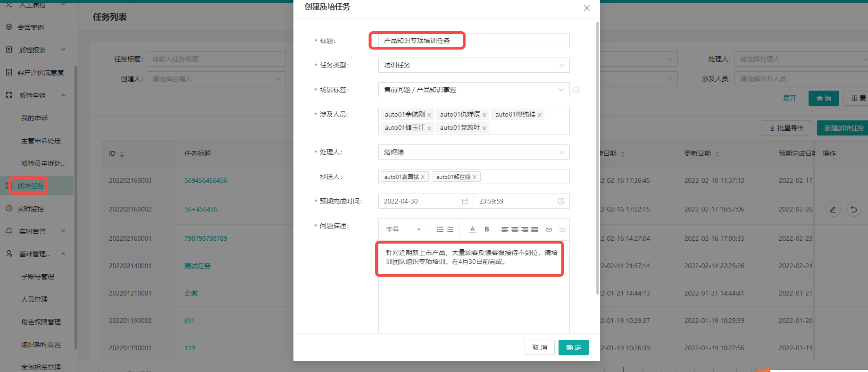The width and height of the screenshot is (868, 372).
Task: Expand the 任务类型 dropdown
Action: (x=474, y=65)
